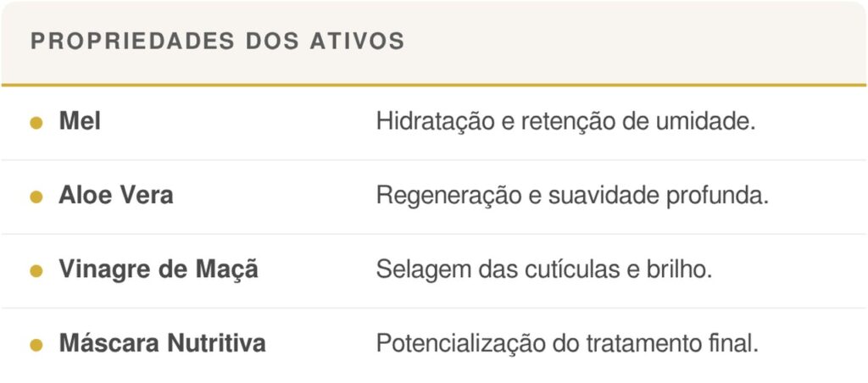Click the word umidade in the Mel row
Viewport: 868px width, 383px height.
click(x=705, y=122)
